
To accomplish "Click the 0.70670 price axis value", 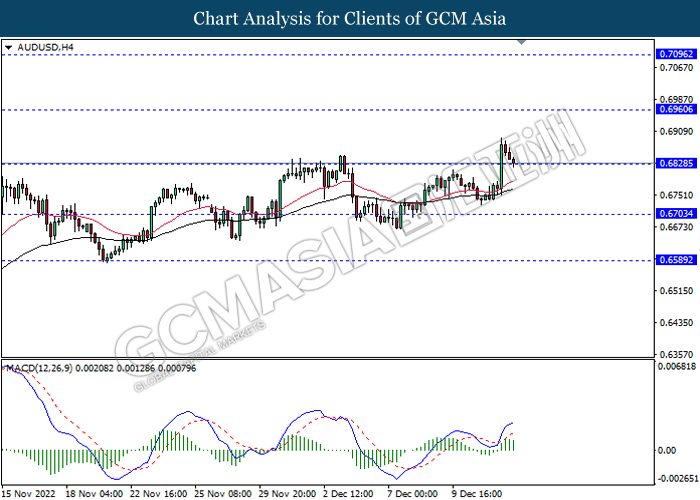I will tap(676, 68).
